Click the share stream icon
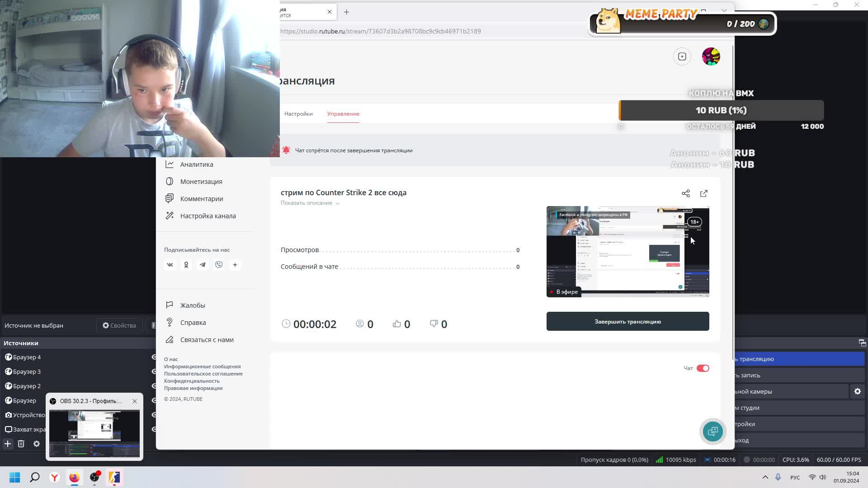Image resolution: width=868 pixels, height=488 pixels. click(686, 193)
